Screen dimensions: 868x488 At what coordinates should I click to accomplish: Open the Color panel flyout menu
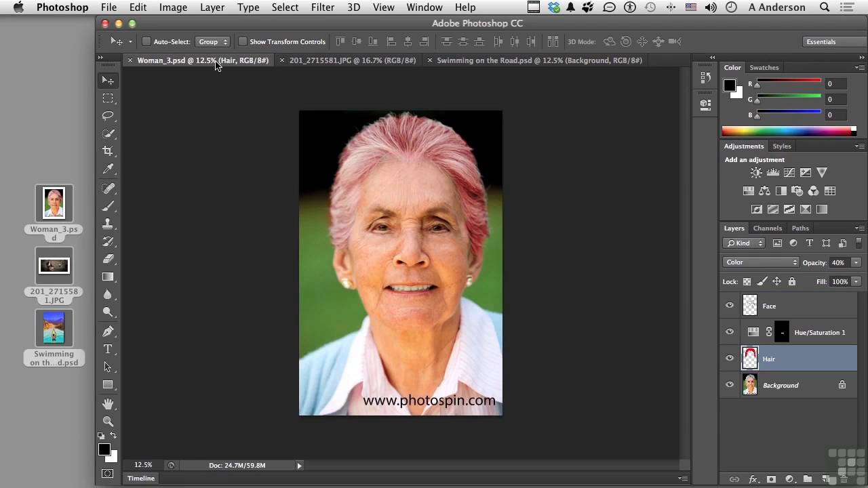(x=859, y=68)
